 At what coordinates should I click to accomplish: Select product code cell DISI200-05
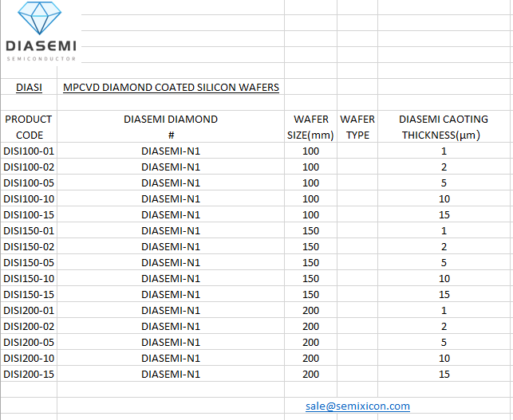pyautogui.click(x=29, y=342)
